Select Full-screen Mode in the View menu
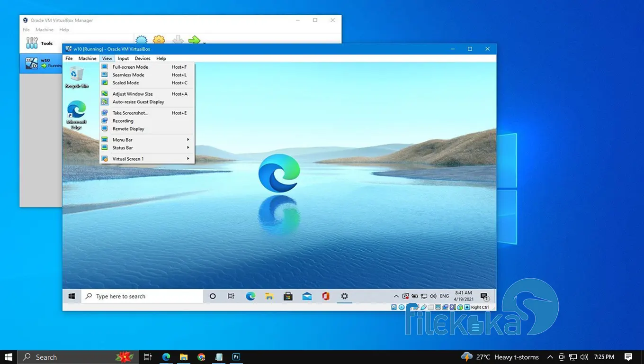The height and width of the screenshot is (364, 644). point(147,67)
